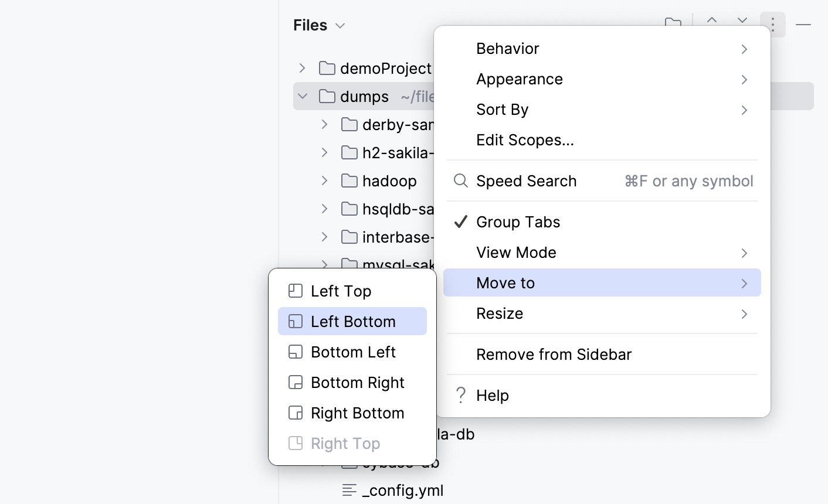The height and width of the screenshot is (504, 828).
Task: Click the Help question mark icon
Action: 460,395
